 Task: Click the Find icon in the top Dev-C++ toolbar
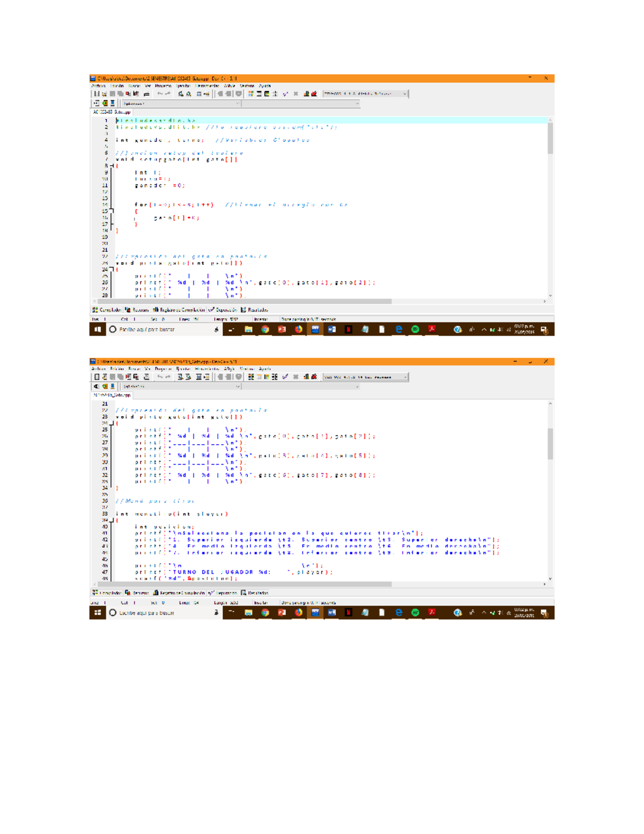(181, 94)
